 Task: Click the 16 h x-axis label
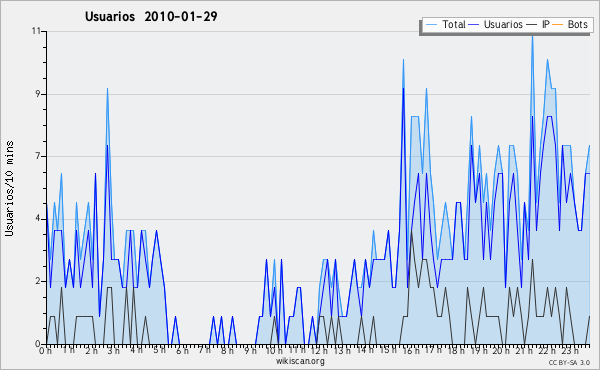click(x=410, y=350)
